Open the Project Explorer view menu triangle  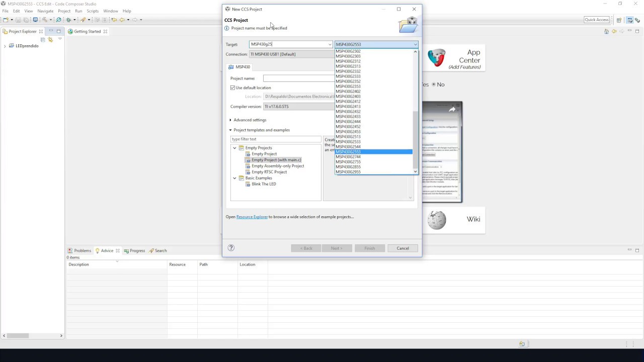pos(60,39)
